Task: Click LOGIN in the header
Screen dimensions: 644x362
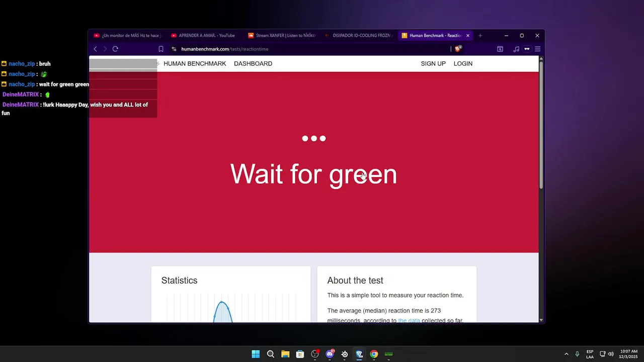Action: [x=463, y=63]
